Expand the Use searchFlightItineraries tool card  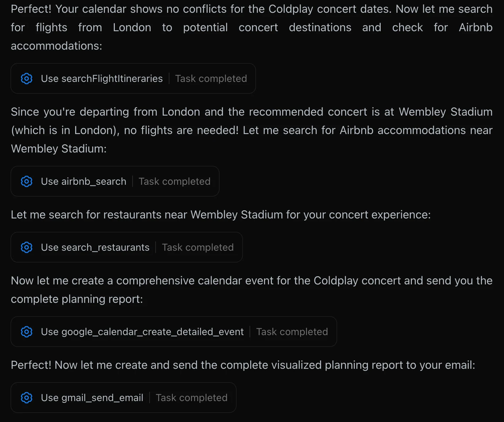[x=133, y=78]
